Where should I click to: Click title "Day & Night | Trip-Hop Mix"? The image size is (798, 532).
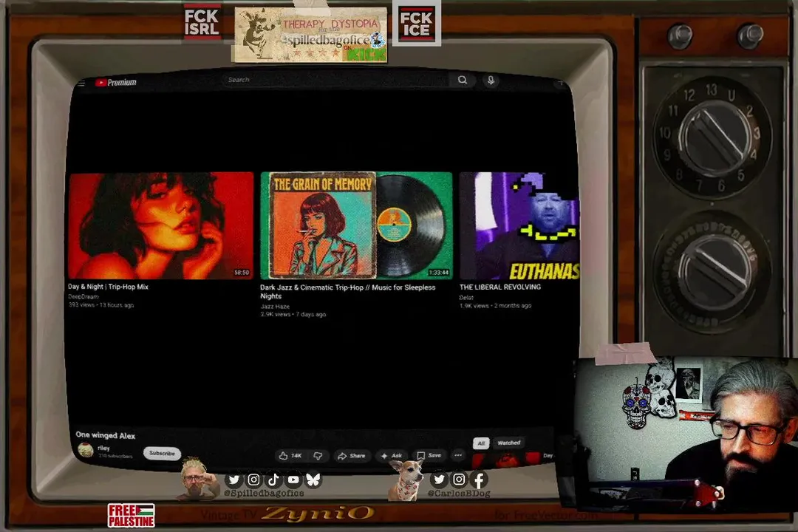[108, 287]
